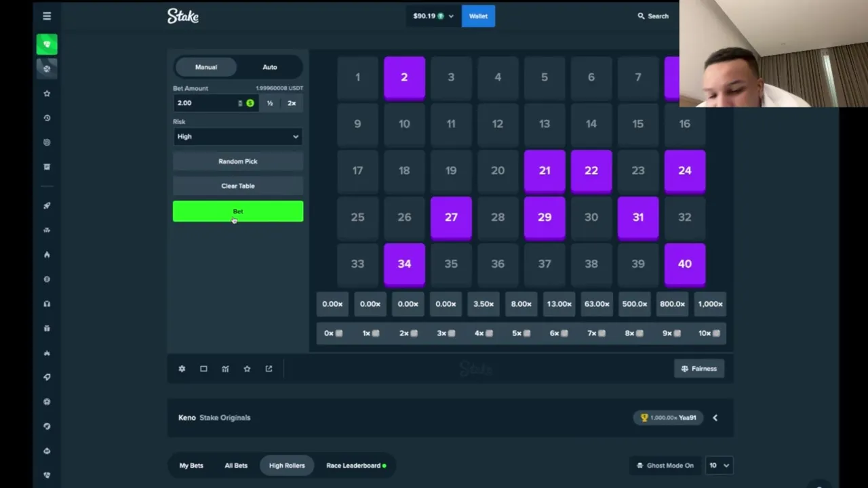Click the headset icon in sidebar
Screen dimensions: 868x488
click(47, 304)
